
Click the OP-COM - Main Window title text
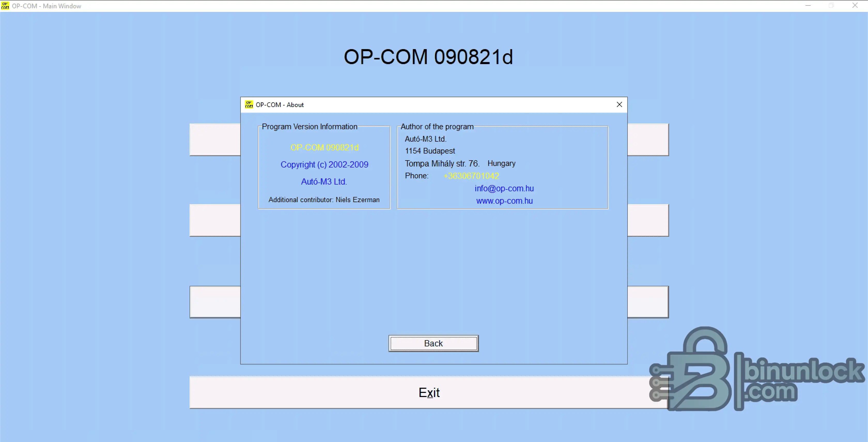47,6
